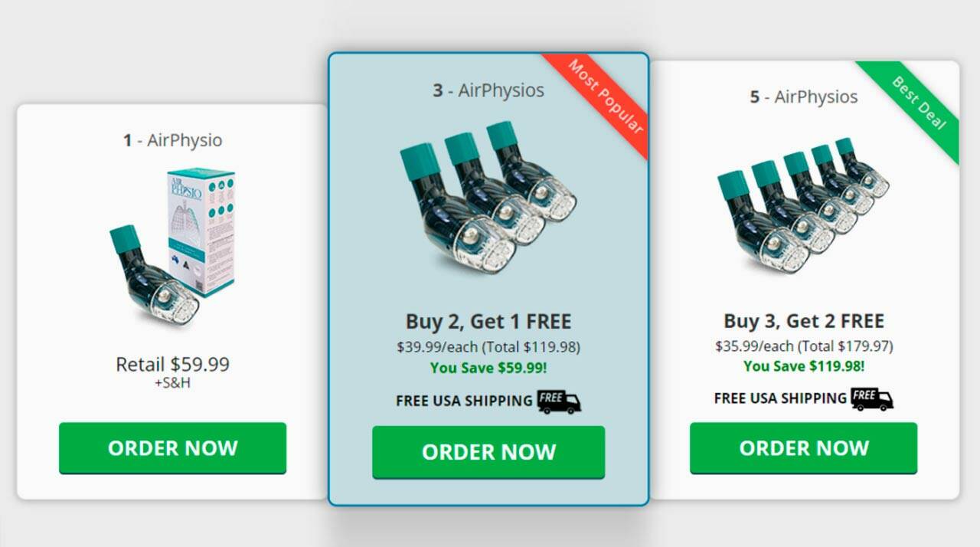Click the free shipping truck icon under 5 AirPhysios
The image size is (980, 547).
tap(872, 398)
